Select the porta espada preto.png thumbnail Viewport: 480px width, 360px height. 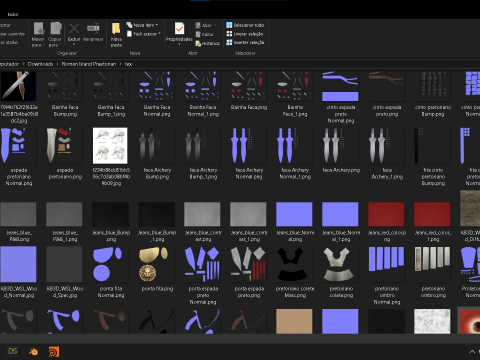(249, 264)
